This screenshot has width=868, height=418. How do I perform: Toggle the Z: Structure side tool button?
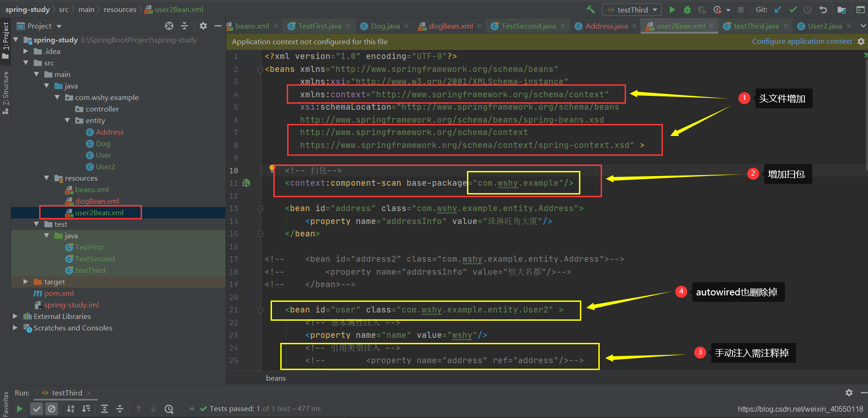pyautogui.click(x=6, y=93)
